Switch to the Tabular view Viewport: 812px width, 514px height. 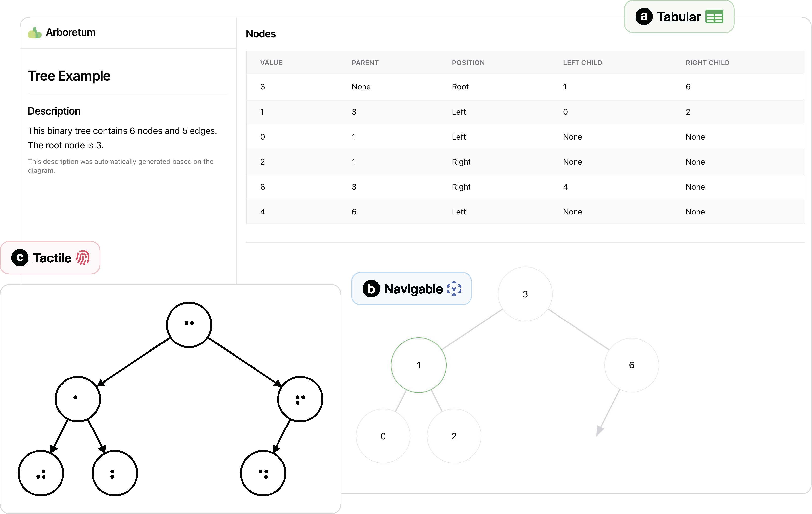click(679, 17)
